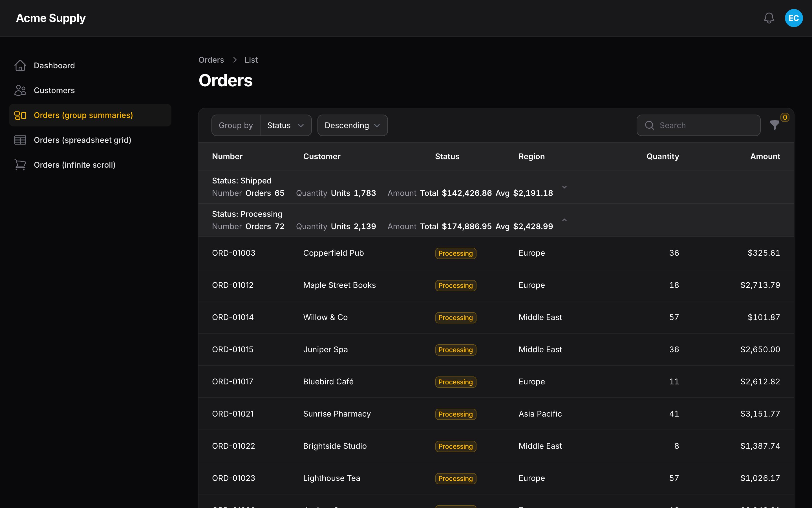Click Processing badge on ORD-01014 row

click(x=455, y=317)
